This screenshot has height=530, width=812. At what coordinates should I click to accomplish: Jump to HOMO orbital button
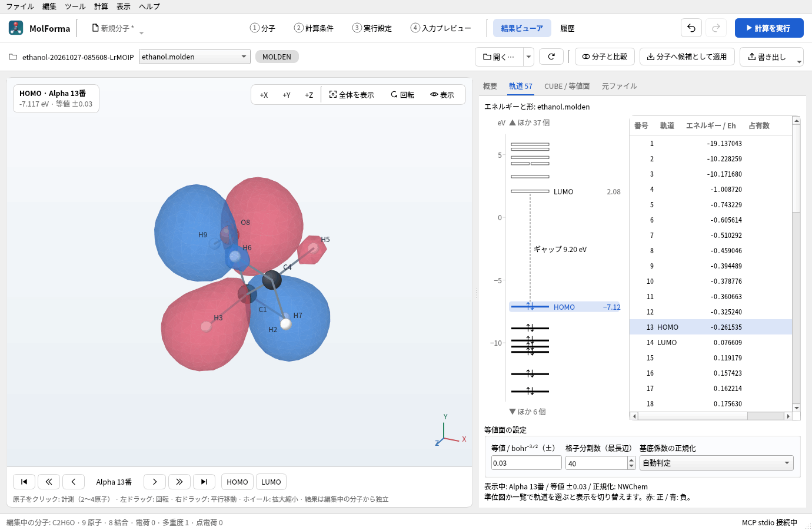tap(237, 482)
